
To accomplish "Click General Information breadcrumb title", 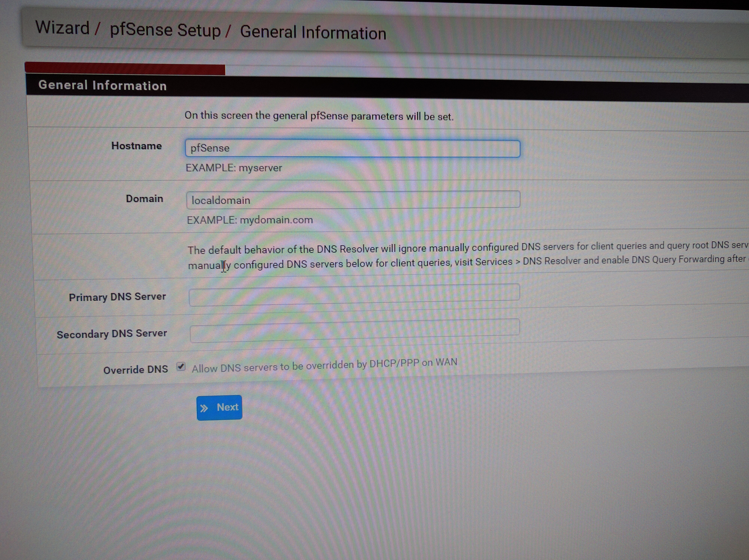I will [313, 33].
